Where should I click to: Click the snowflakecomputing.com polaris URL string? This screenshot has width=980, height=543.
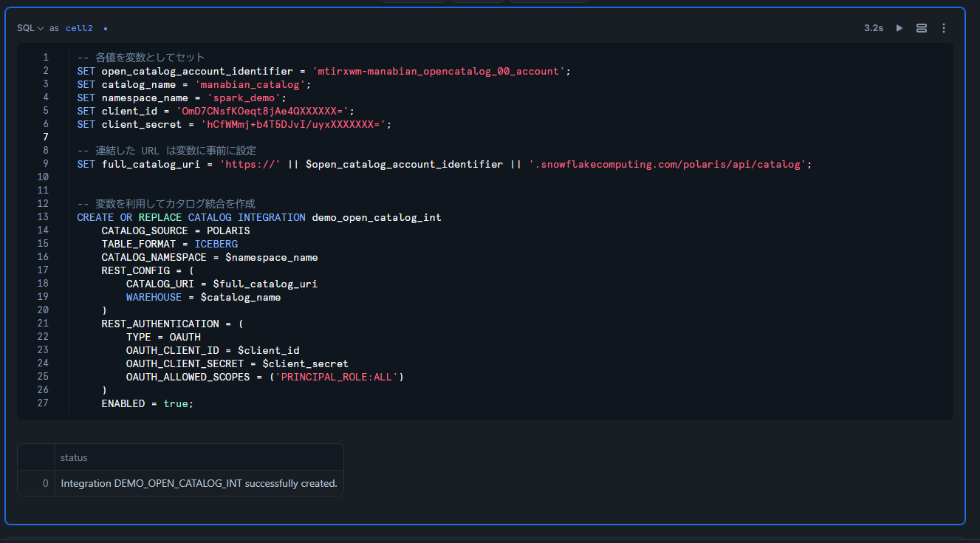coord(668,164)
